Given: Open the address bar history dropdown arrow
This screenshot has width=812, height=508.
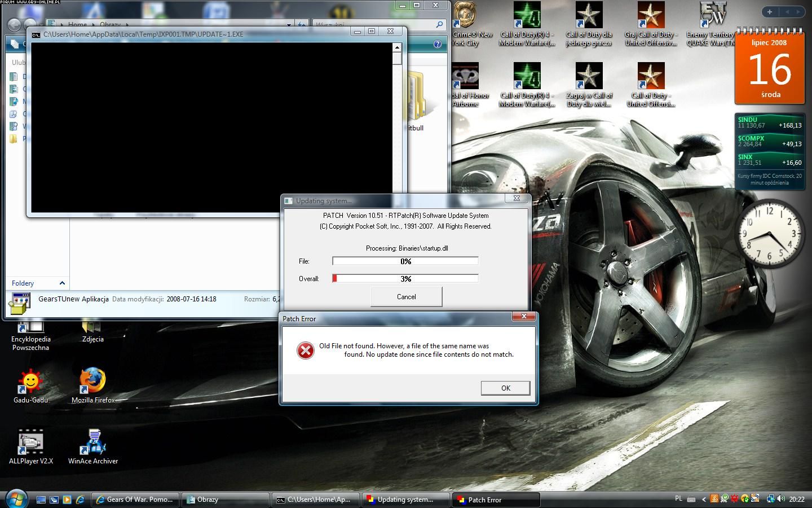Looking at the screenshot, I should [289, 25].
